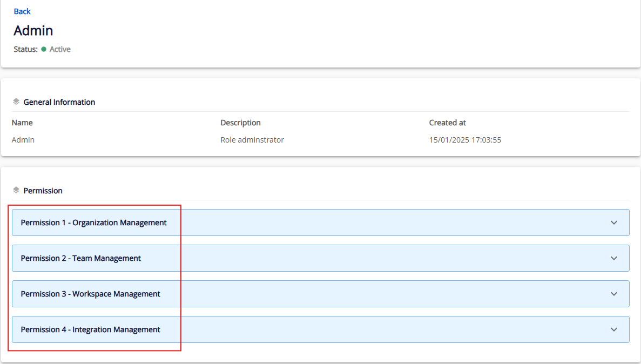Select the Permission 2 - Team Management label

click(80, 258)
